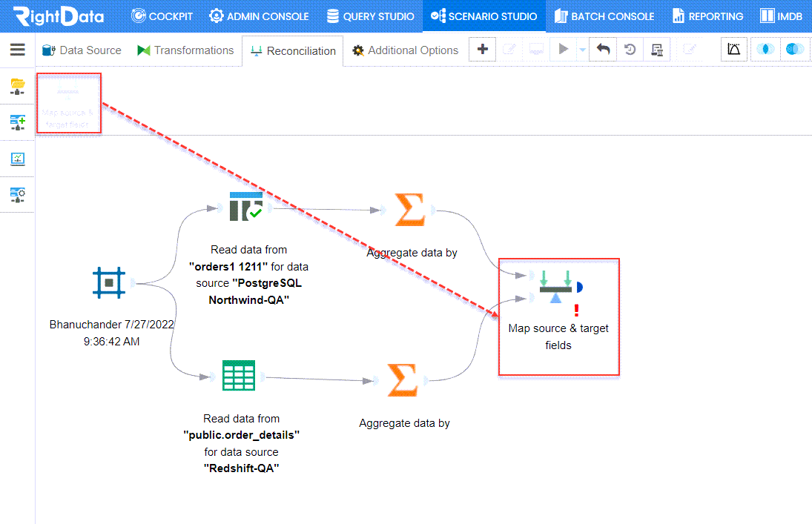Select the Reconciliation tab
812x524 pixels.
(x=293, y=50)
